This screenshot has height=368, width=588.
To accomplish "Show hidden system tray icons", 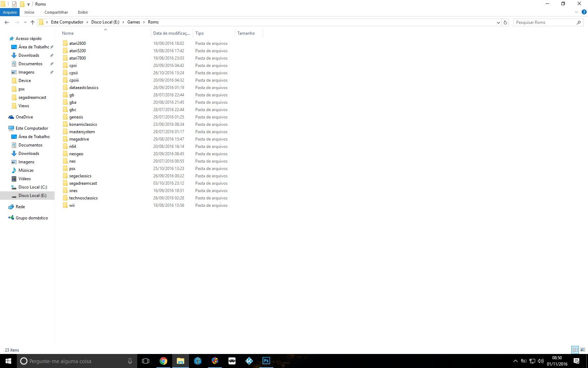I will tap(515, 361).
